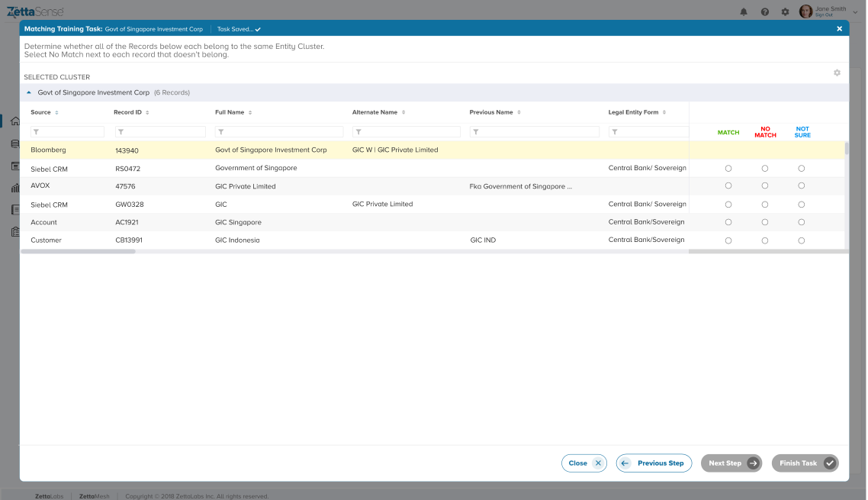
Task: Click the Home icon in left sidebar
Action: tap(14, 121)
